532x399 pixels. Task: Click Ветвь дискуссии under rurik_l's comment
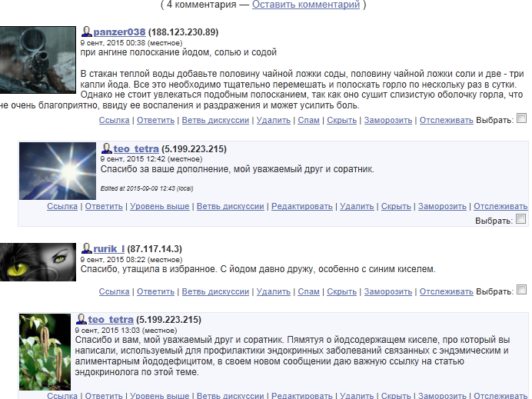pyautogui.click(x=215, y=291)
